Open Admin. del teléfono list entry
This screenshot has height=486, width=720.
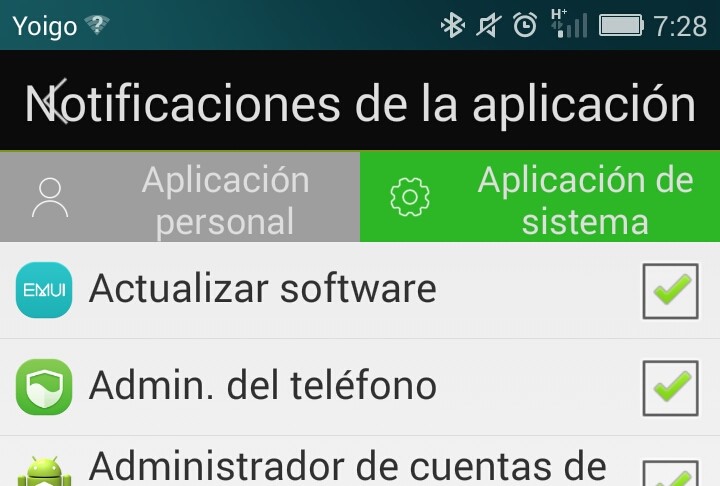tap(360, 387)
